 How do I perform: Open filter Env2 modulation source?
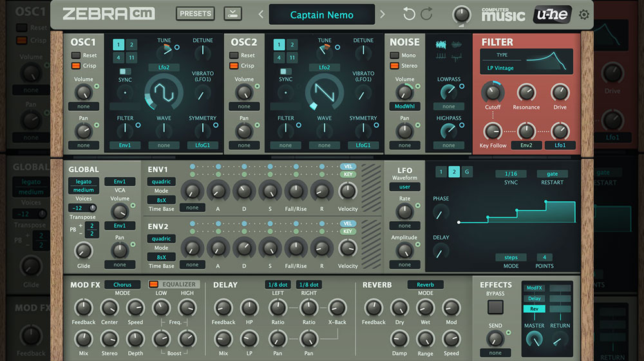point(526,145)
